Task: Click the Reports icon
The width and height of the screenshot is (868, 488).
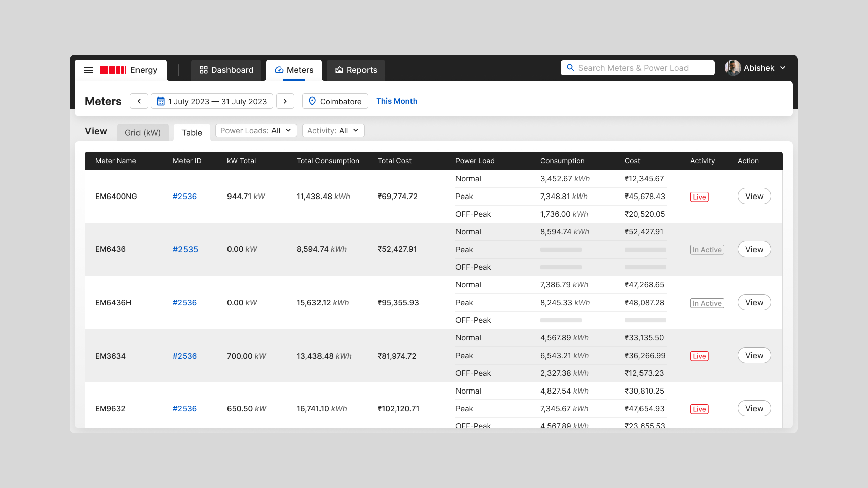Action: point(338,70)
